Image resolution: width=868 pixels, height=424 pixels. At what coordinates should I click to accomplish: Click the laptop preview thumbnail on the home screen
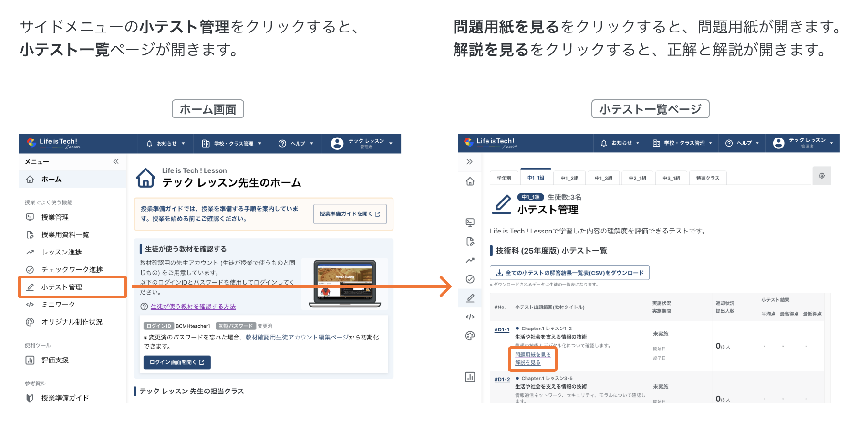coord(345,284)
